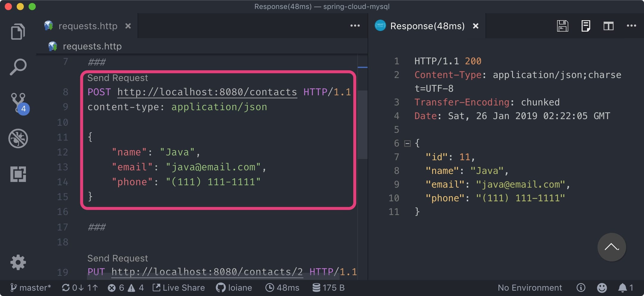The height and width of the screenshot is (296, 644).
Task: Click No Environment in the status bar
Action: click(x=530, y=287)
